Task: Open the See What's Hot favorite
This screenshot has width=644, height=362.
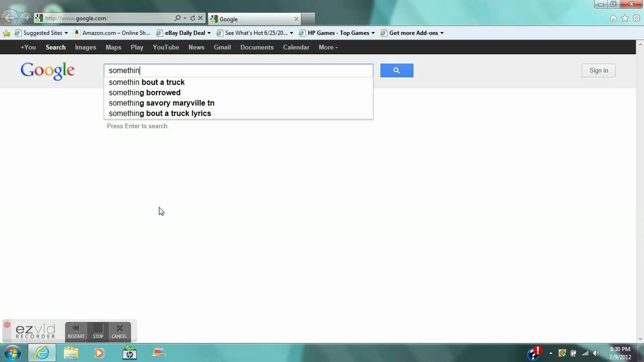Action: coord(252,33)
